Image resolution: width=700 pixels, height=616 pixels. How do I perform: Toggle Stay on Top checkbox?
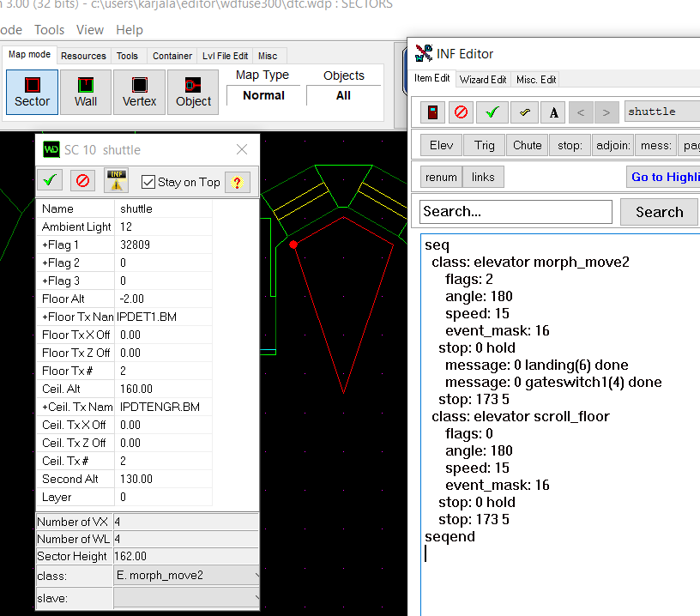(x=148, y=182)
